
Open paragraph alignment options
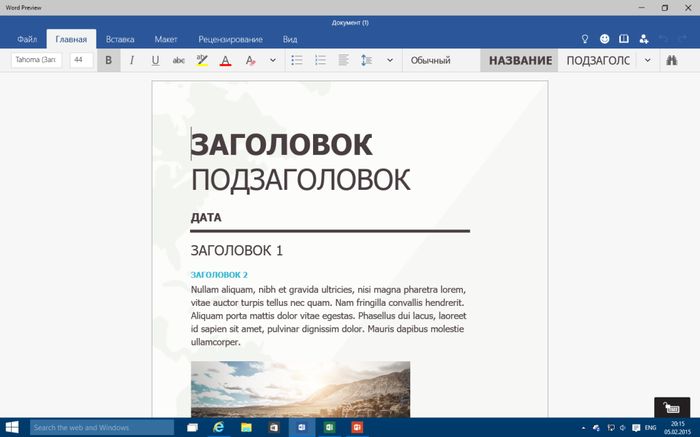(344, 60)
